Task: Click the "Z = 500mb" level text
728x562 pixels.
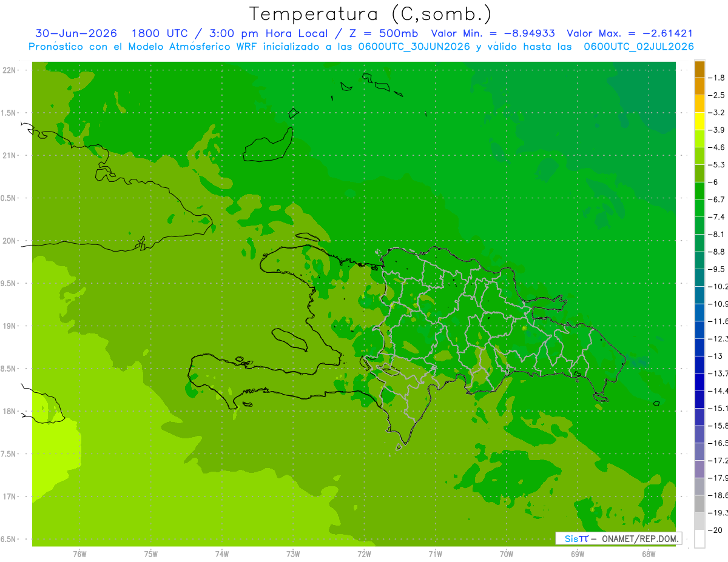Action: tap(383, 33)
